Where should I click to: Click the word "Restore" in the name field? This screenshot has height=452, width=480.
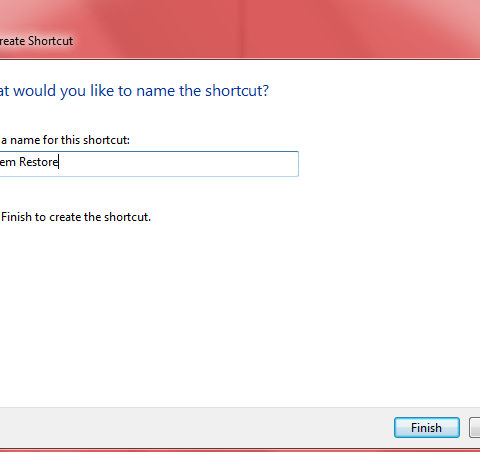click(39, 162)
